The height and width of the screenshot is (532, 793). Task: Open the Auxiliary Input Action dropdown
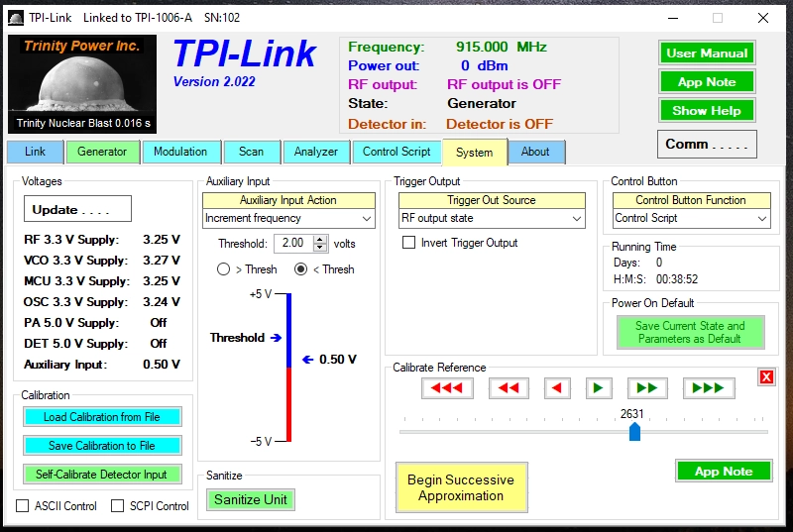click(x=288, y=218)
